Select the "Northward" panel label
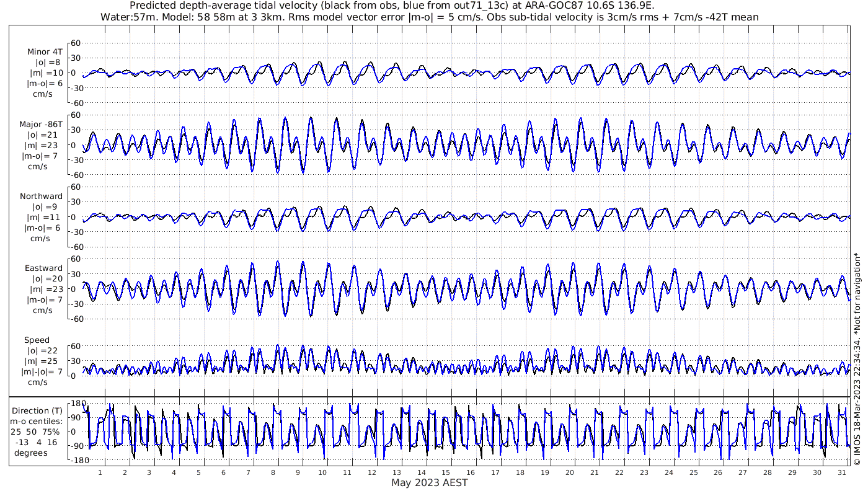Viewport: 868px width, 496px height. (x=41, y=196)
